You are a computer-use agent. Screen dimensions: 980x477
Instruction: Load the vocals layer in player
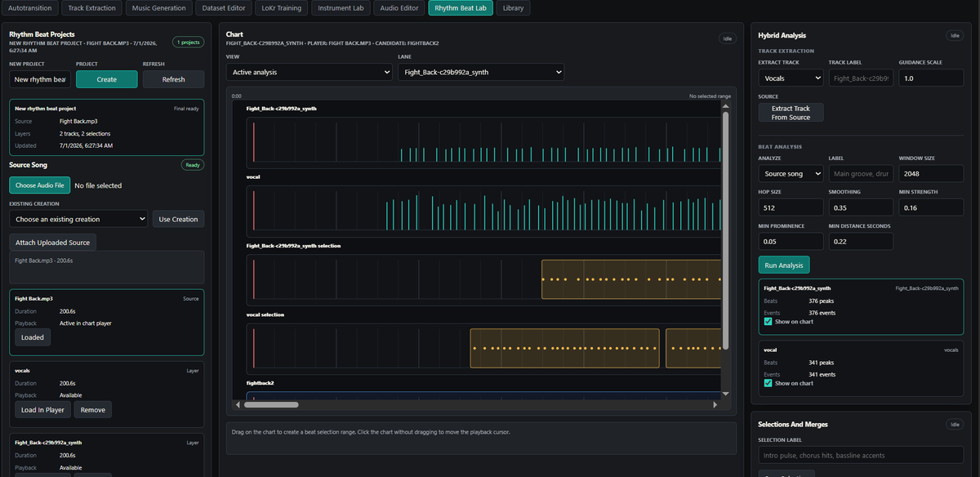pos(42,409)
